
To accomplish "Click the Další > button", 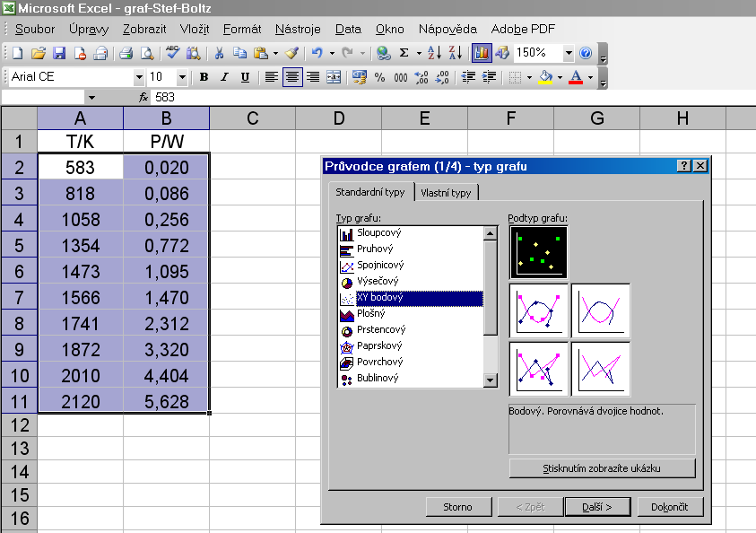I will click(x=597, y=507).
